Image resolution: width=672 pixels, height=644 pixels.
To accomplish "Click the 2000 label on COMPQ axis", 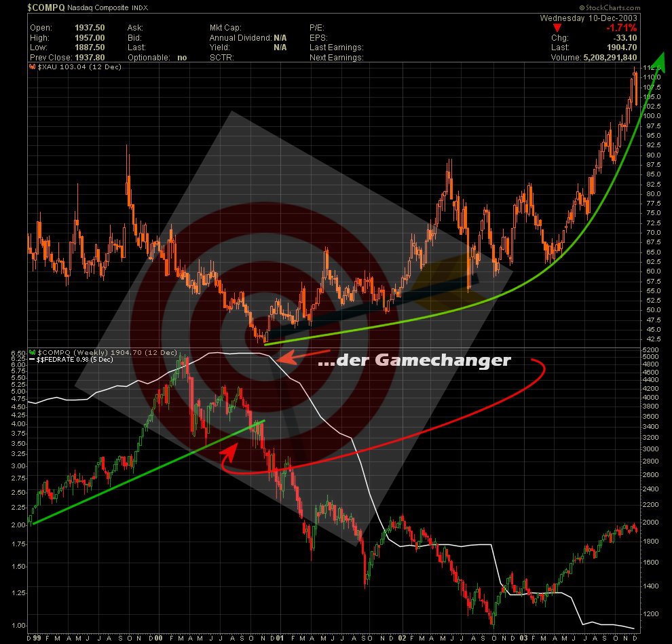I will coord(650,523).
